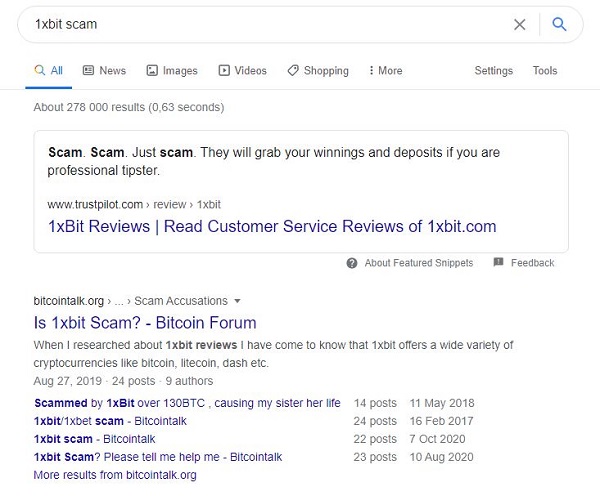Click the Videos play icon
The height and width of the screenshot is (496, 600).
(224, 70)
